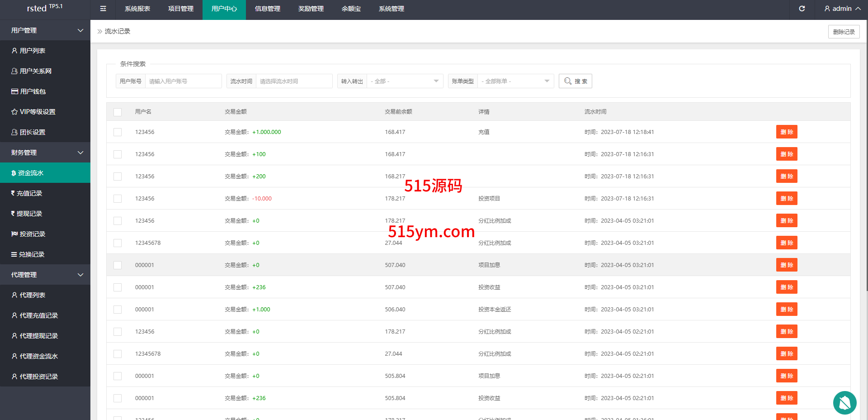Screen dimensions: 868x420
Task: Switch to the 系统报表 top menu
Action: point(137,9)
